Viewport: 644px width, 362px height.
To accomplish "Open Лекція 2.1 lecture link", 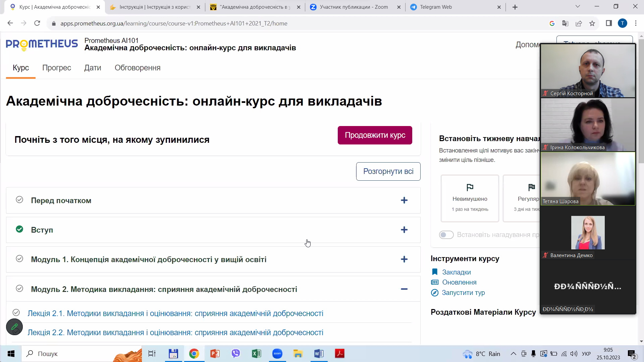I will coord(175,313).
